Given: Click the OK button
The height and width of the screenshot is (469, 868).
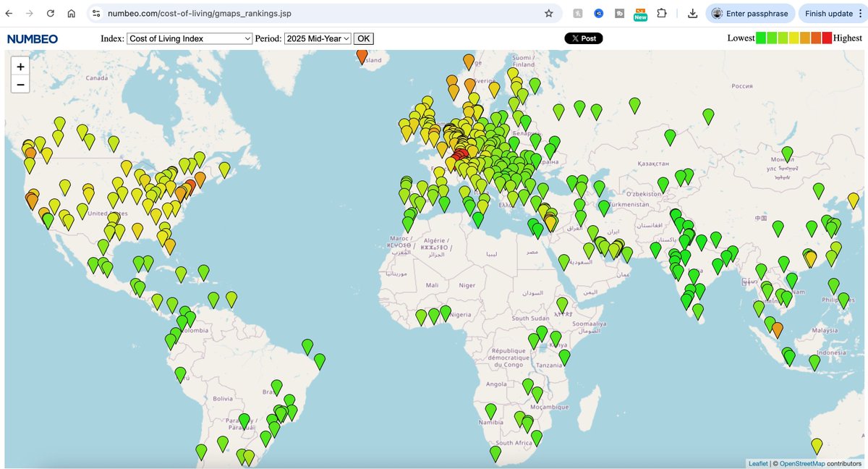Looking at the screenshot, I should pos(364,38).
